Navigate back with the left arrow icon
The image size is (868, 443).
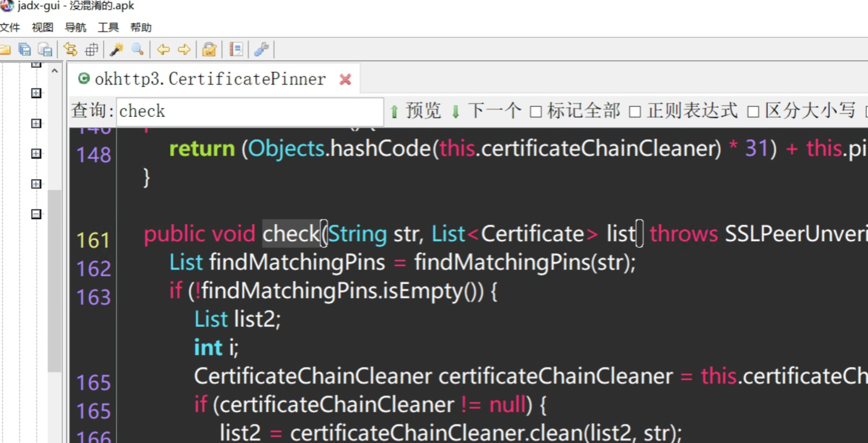[x=163, y=50]
